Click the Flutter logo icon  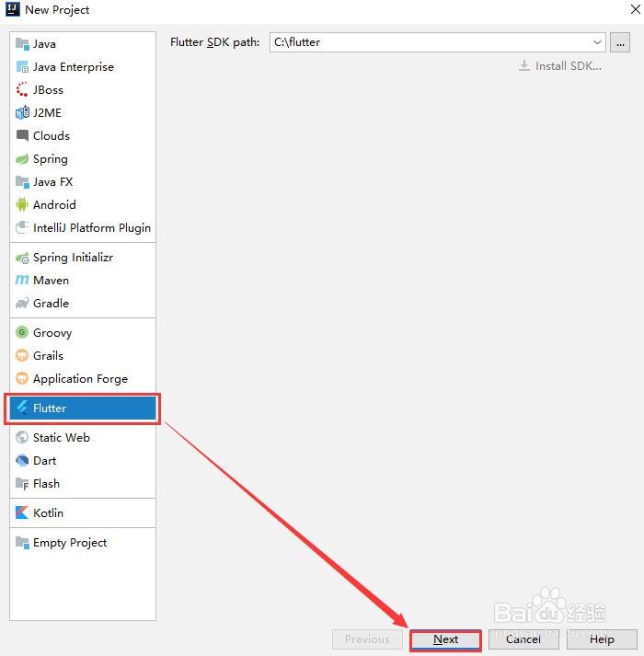tap(22, 408)
